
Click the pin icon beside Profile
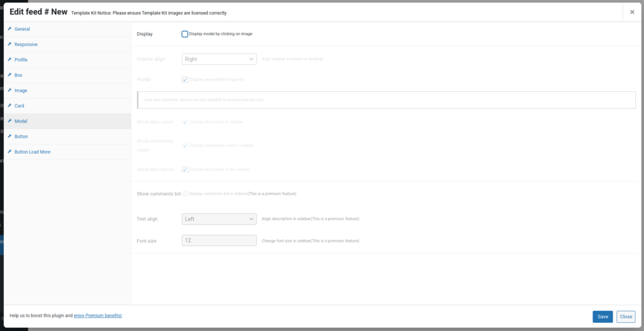pyautogui.click(x=9, y=60)
